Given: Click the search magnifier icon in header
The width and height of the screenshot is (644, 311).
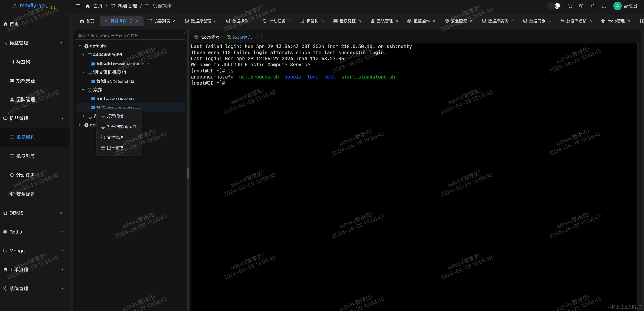Looking at the screenshot, I should (x=569, y=6).
